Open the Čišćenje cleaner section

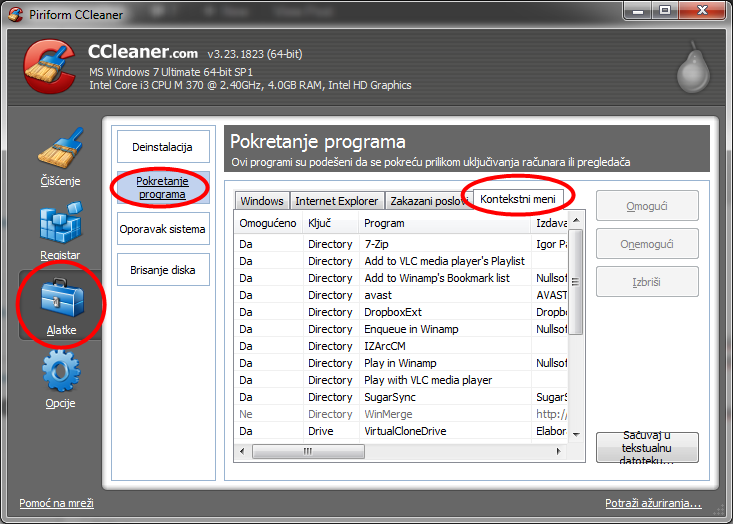coord(61,157)
